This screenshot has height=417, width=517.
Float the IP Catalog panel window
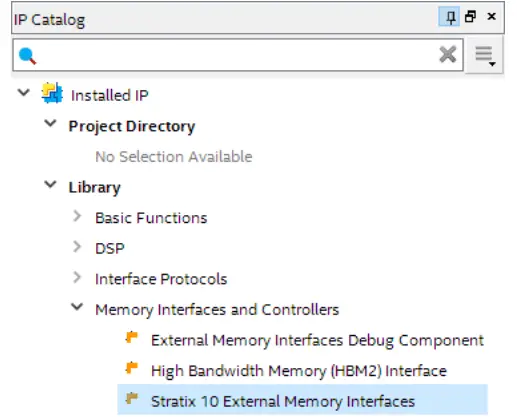coord(470,17)
